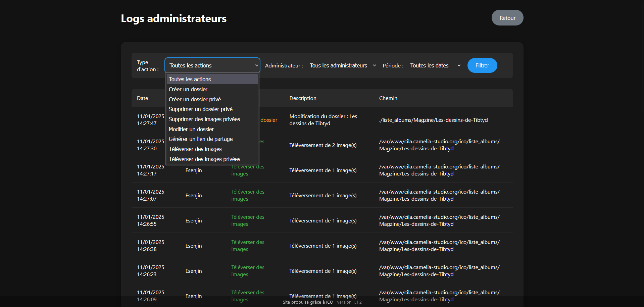Screen dimensions: 644x307
Task: Click path in the 14:26:55 row
Action: coord(439,220)
